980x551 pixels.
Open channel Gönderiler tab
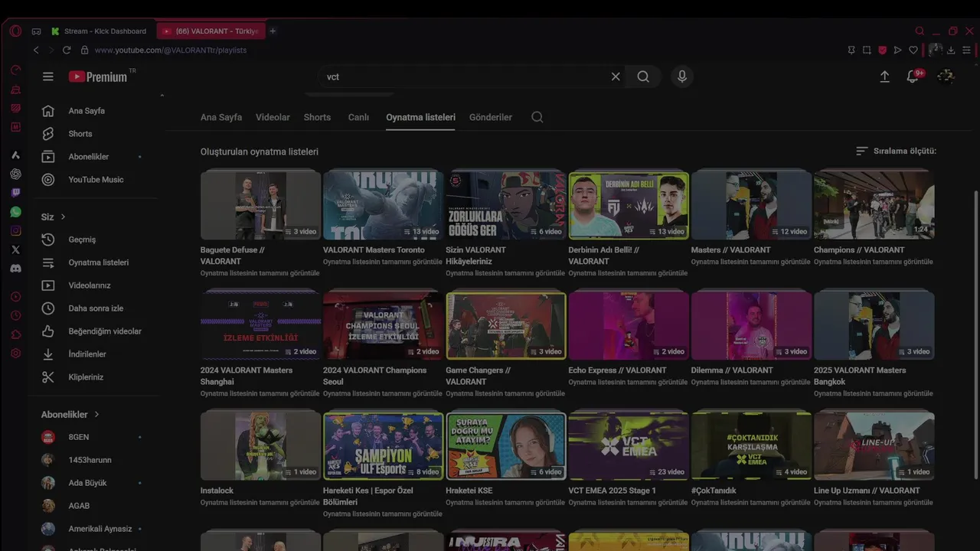point(491,117)
